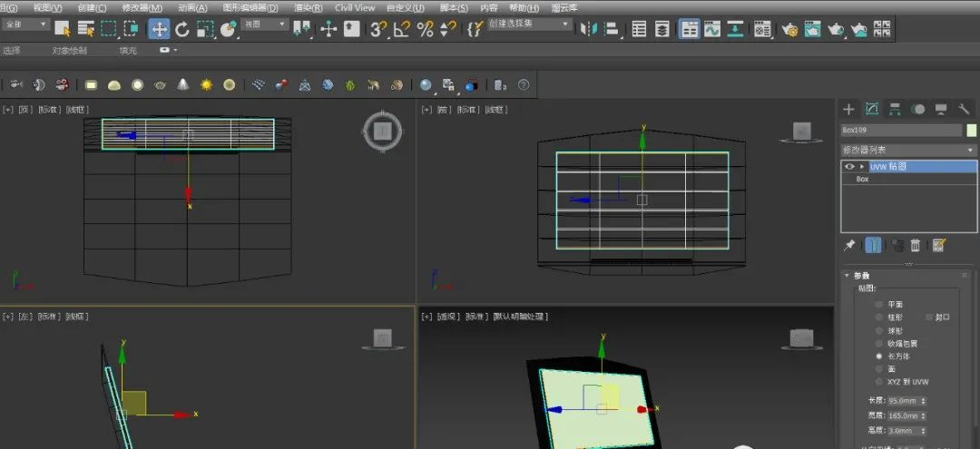Viewport: 980px width, 449px height.
Task: Click the Align tool icon
Action: [x=612, y=29]
